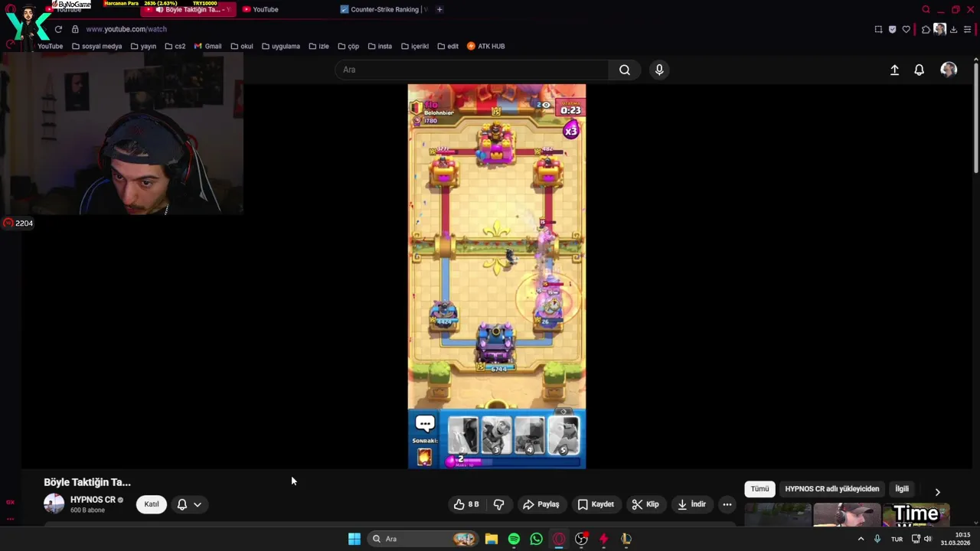Dislike the video with thumbs down
Screen dimensions: 980x551
(498, 504)
